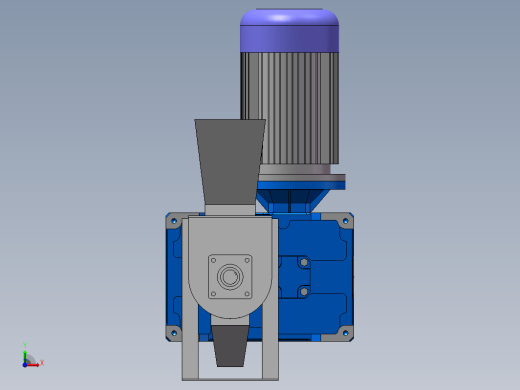Click top-left hole of square bearing flange

pyautogui.click(x=213, y=260)
